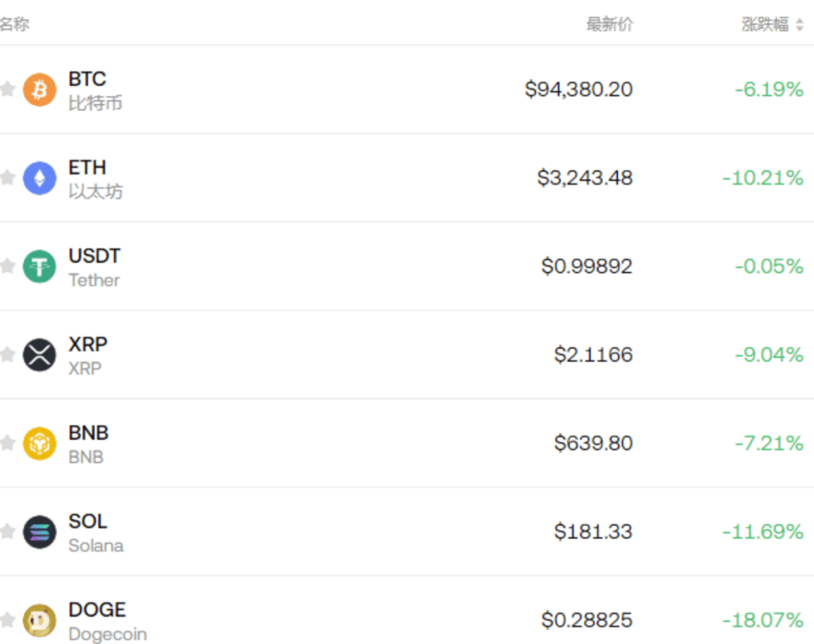Screen dimensions: 814x644
Task: Toggle the favorite star for ETH
Action: pos(8,179)
